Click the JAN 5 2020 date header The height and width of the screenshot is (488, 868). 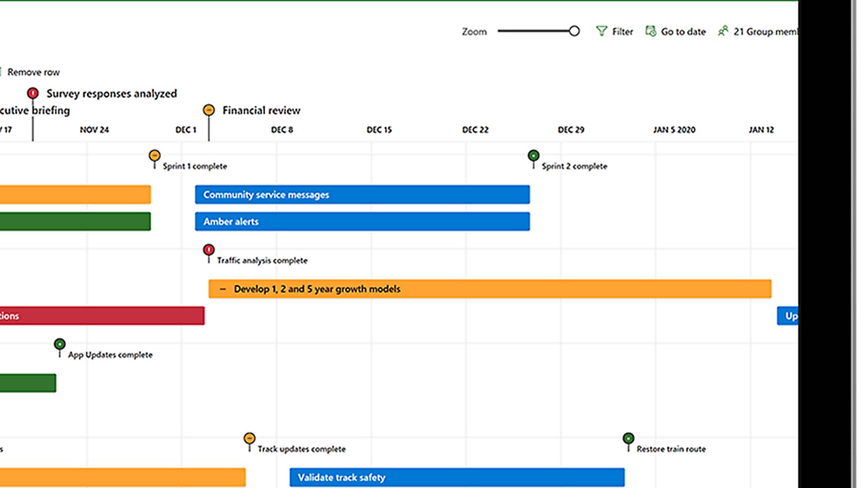pyautogui.click(x=674, y=130)
